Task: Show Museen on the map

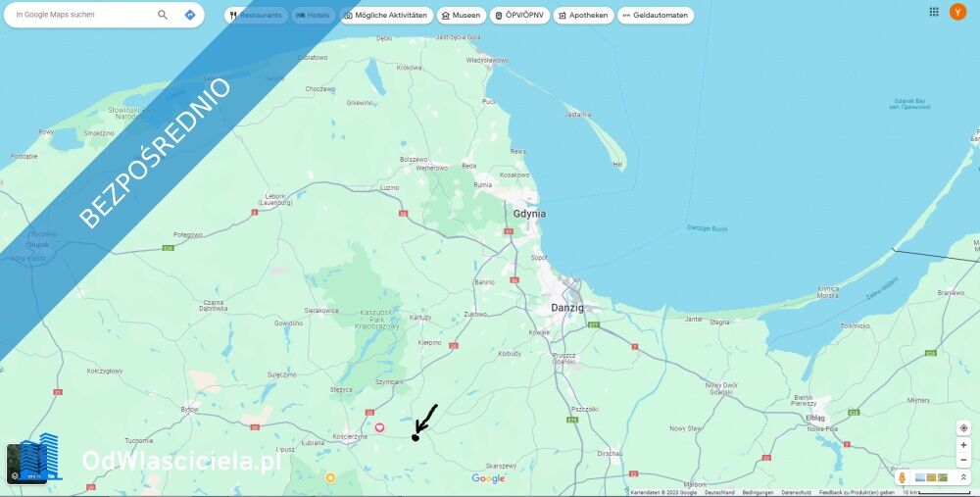Action: (462, 15)
